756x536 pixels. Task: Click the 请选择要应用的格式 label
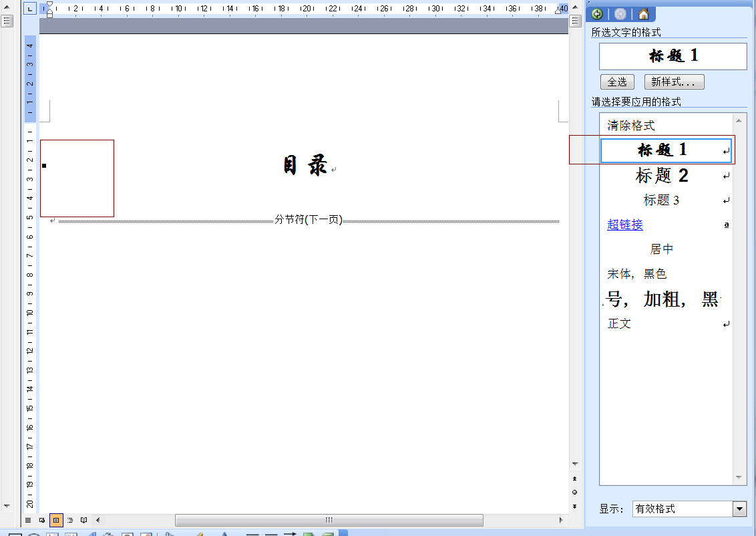coord(636,102)
